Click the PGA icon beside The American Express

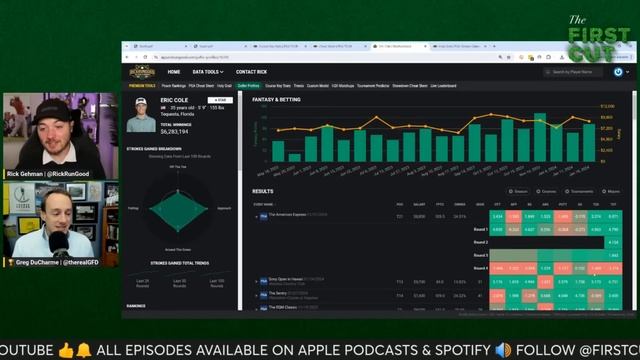(264, 216)
